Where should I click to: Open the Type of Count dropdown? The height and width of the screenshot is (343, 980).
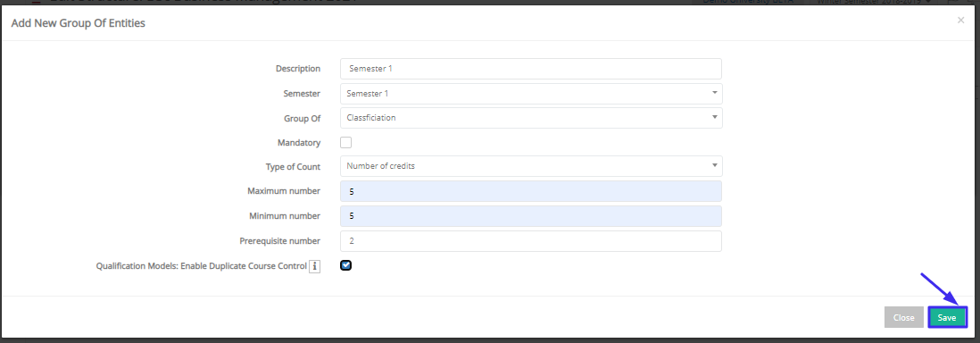(531, 166)
